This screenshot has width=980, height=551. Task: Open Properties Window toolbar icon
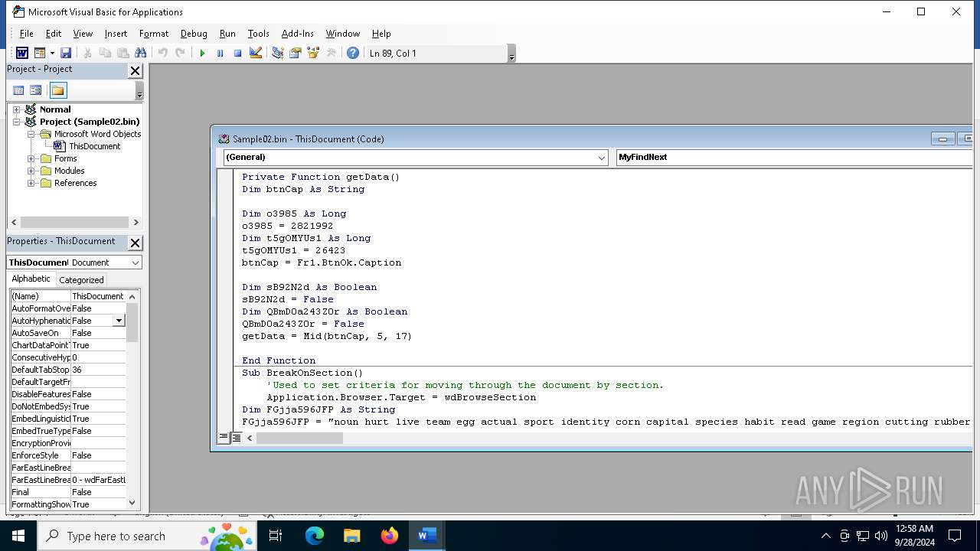click(295, 53)
